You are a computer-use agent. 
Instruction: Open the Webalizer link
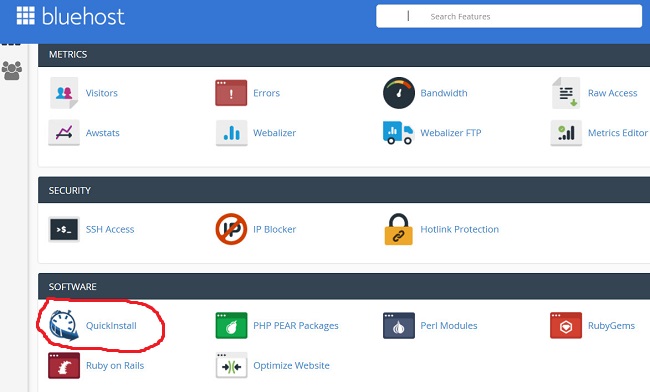274,133
